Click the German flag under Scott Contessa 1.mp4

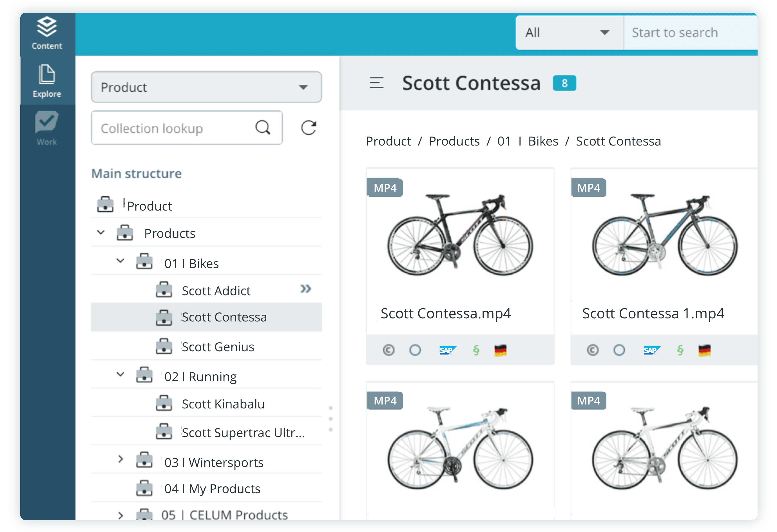(x=704, y=350)
